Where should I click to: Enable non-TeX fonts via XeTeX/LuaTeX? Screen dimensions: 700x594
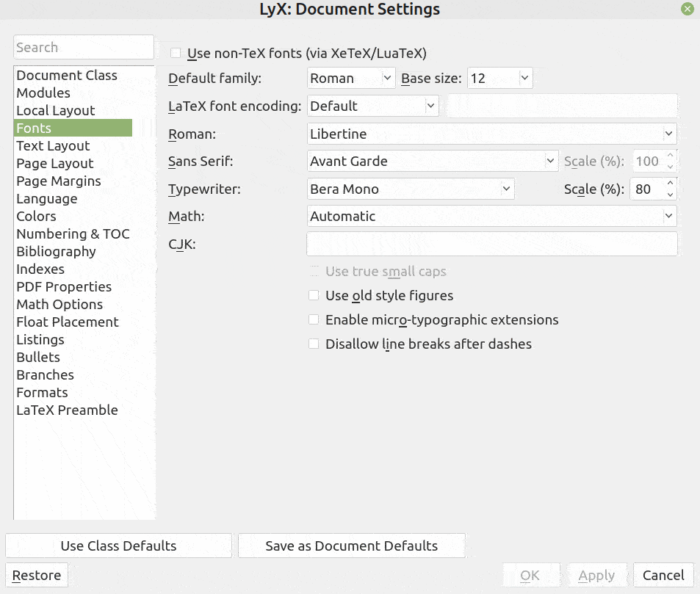tap(175, 53)
